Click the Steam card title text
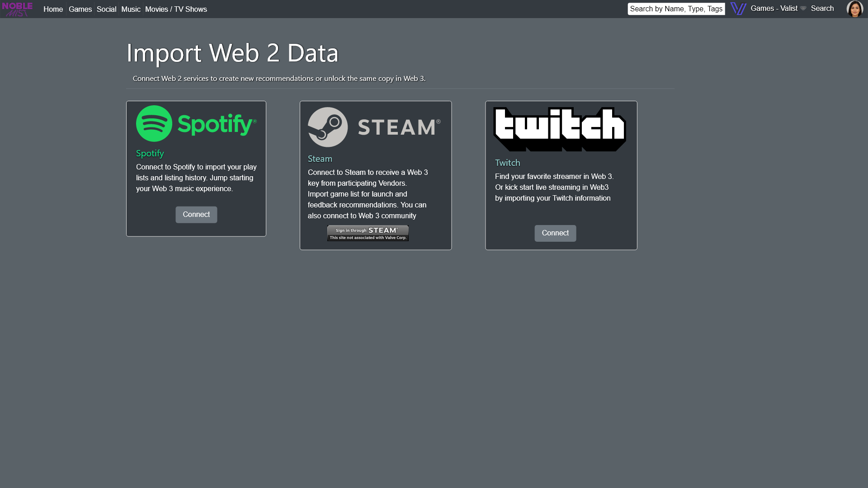The height and width of the screenshot is (488, 868). (x=320, y=159)
